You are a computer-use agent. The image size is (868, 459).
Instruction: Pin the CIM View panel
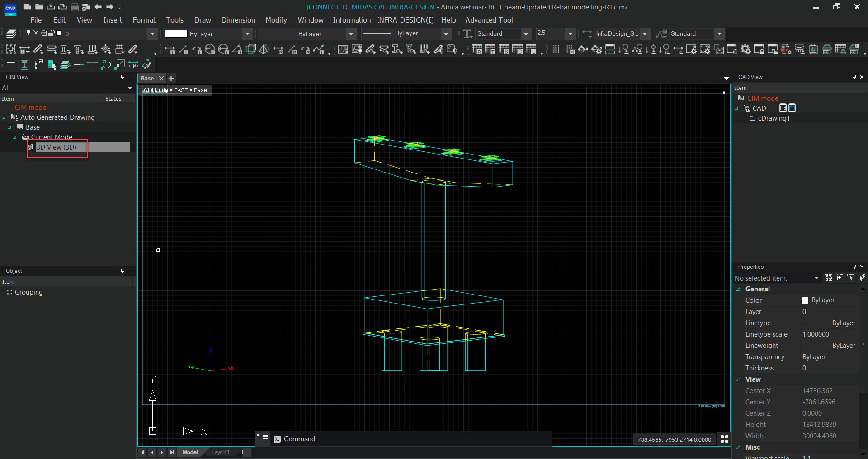(122, 77)
